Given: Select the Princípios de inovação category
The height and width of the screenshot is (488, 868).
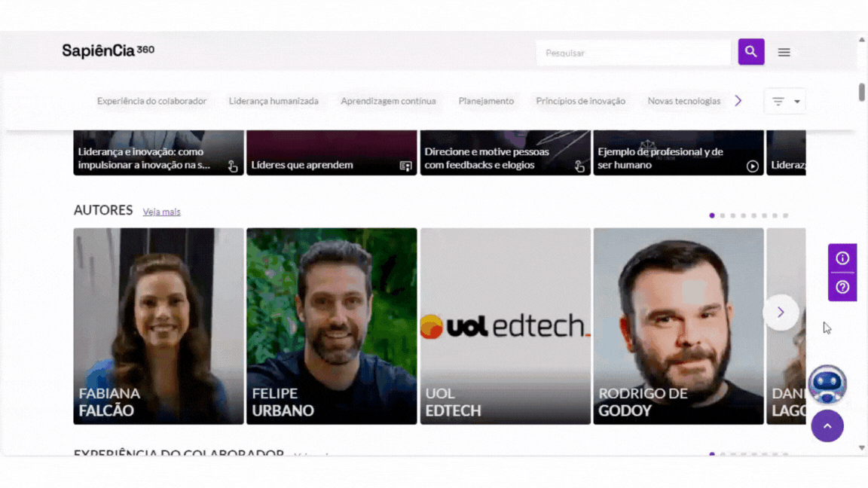Looking at the screenshot, I should [x=581, y=101].
